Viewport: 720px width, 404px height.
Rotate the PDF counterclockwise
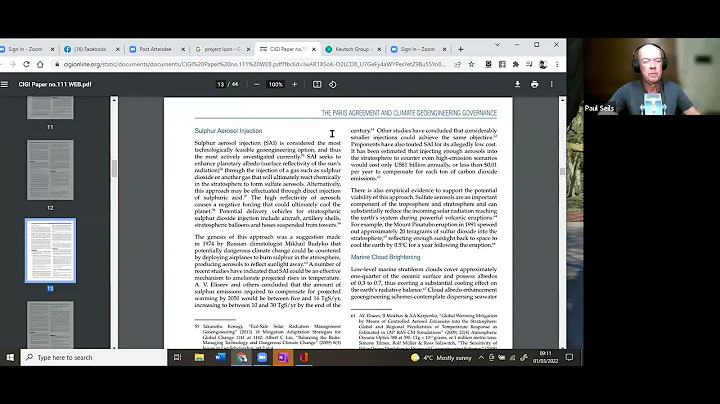(x=332, y=84)
